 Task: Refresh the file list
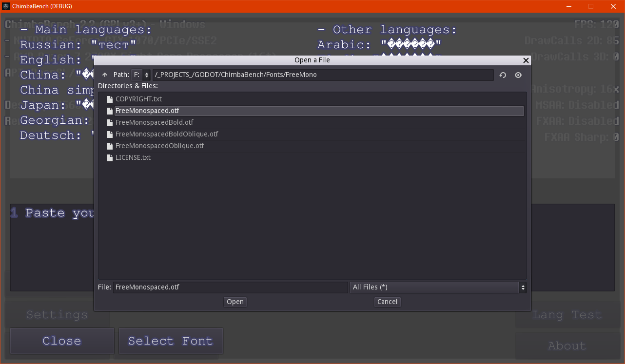tap(503, 75)
